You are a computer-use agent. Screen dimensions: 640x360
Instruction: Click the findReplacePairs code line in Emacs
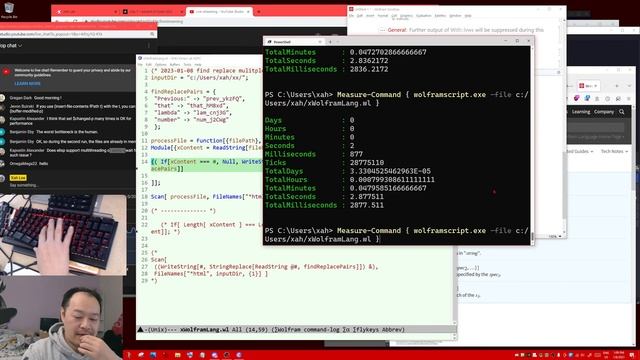coord(183,92)
